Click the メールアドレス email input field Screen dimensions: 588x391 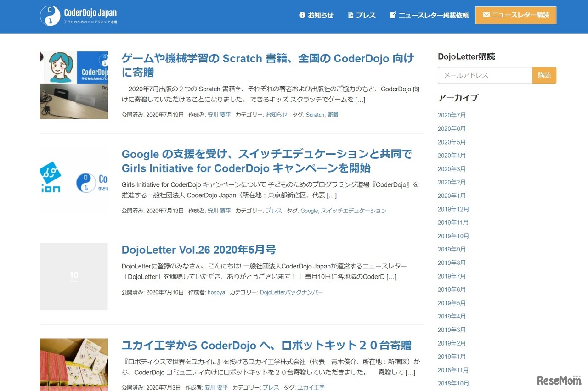485,75
